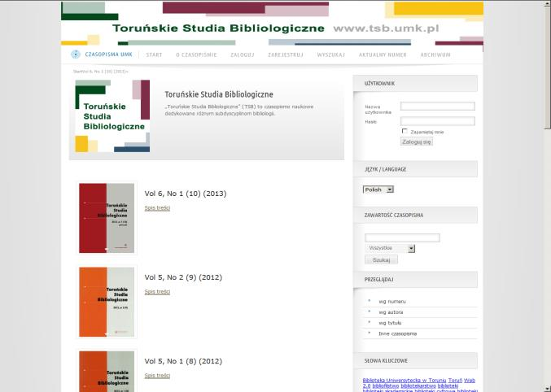Viewport: 551px width, 392px height.
Task: Click ZALOGUJ in the navigation bar
Action: pos(243,54)
